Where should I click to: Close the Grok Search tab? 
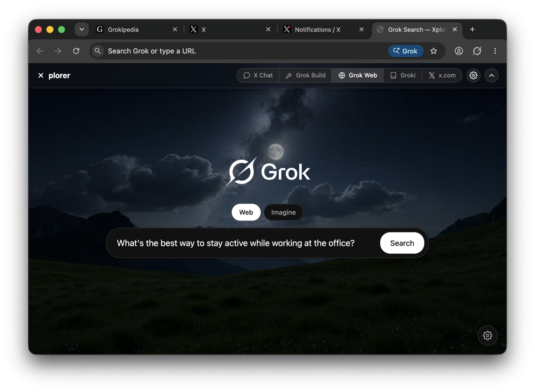(x=455, y=29)
